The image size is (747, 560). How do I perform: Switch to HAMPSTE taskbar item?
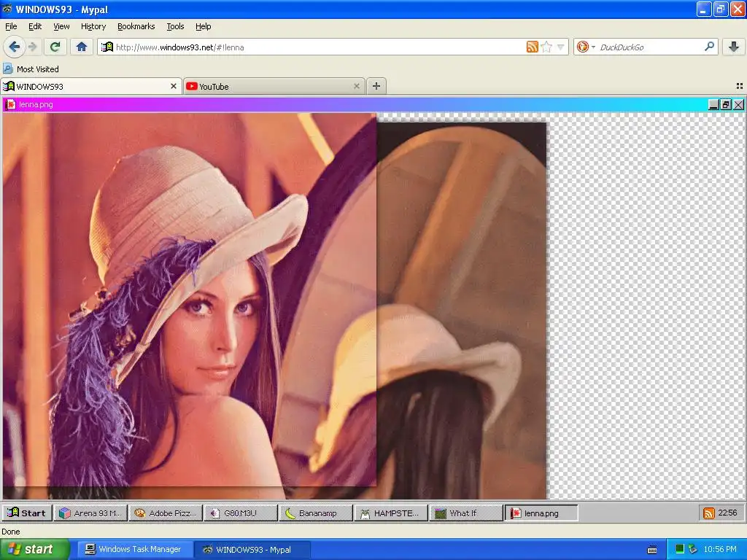coord(392,513)
